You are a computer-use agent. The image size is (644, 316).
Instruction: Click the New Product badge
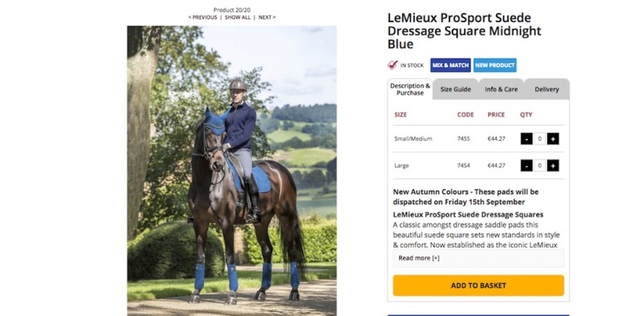click(x=494, y=65)
